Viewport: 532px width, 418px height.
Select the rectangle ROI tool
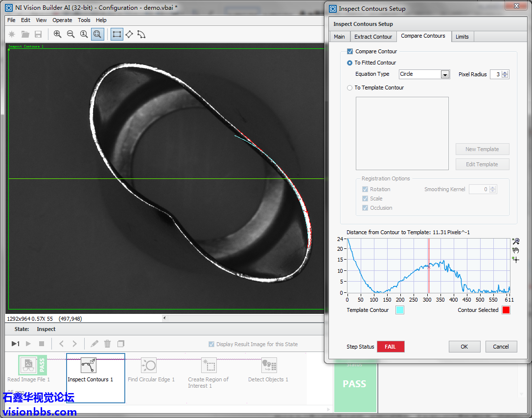click(x=116, y=34)
